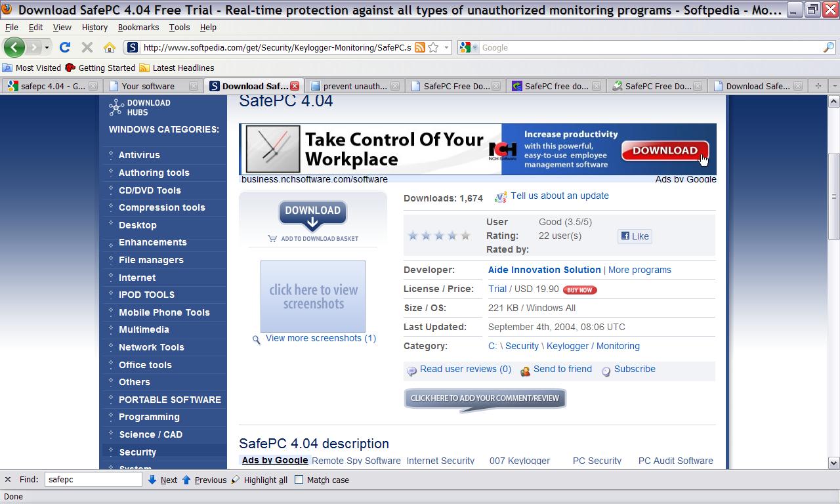Reload the page with the refresh icon
Screen dimensions: 840x504
[65, 47]
